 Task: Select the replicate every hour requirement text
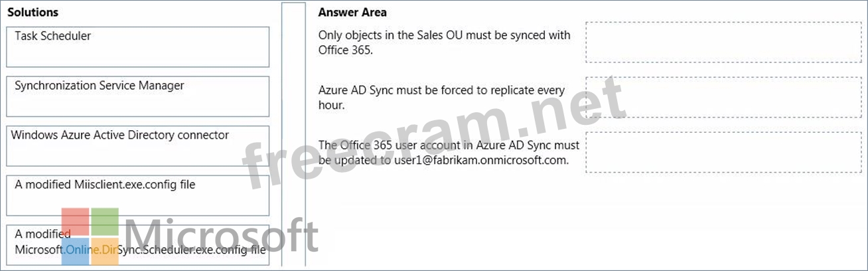[x=441, y=97]
